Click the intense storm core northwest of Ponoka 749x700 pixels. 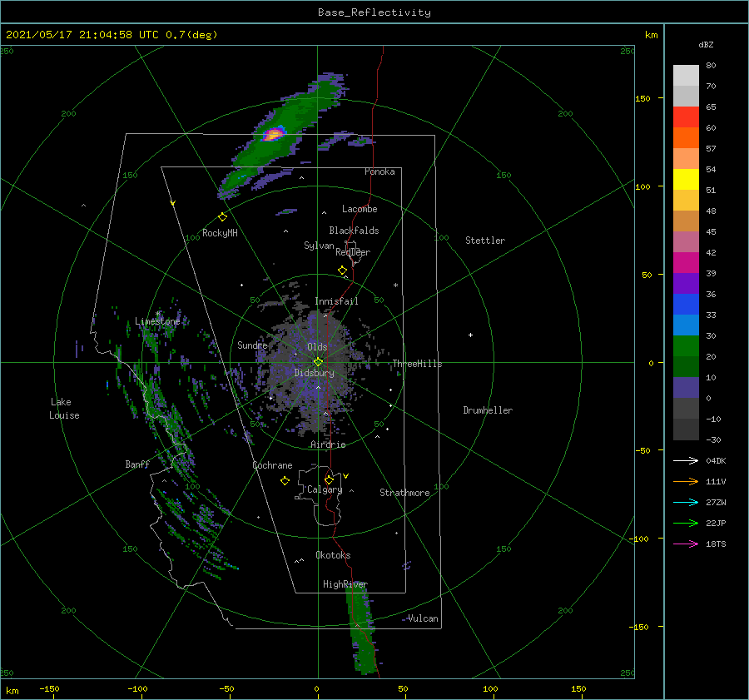273,134
